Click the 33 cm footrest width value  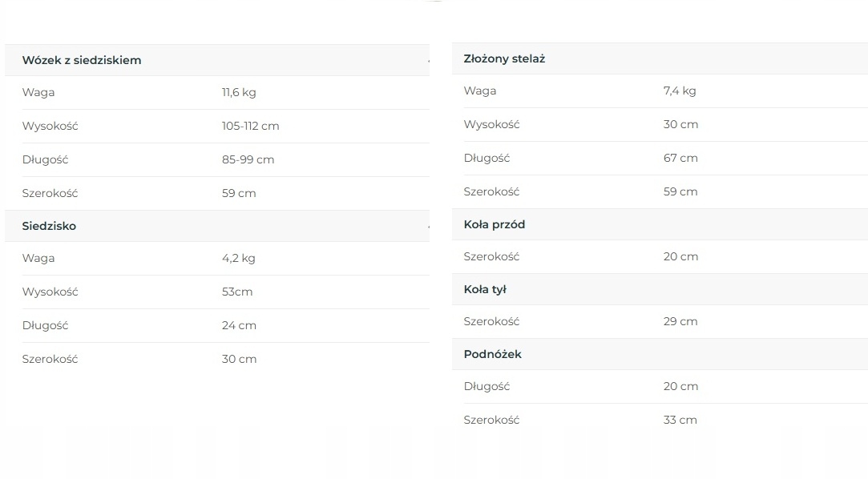[x=680, y=420]
